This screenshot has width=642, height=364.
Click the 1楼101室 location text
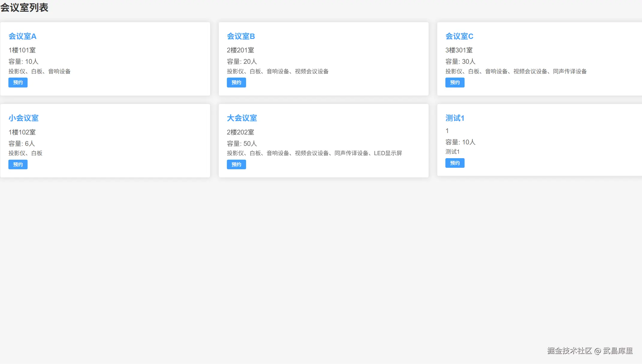22,50
